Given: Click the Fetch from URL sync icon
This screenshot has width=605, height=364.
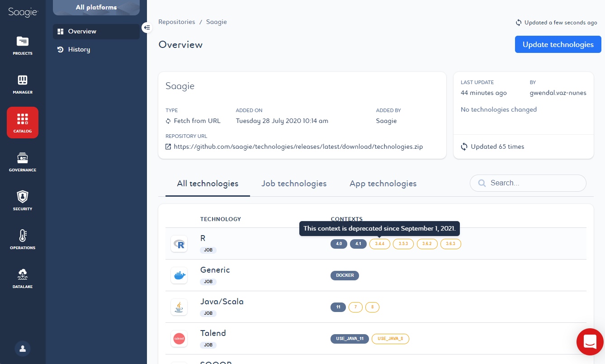Looking at the screenshot, I should pos(168,121).
